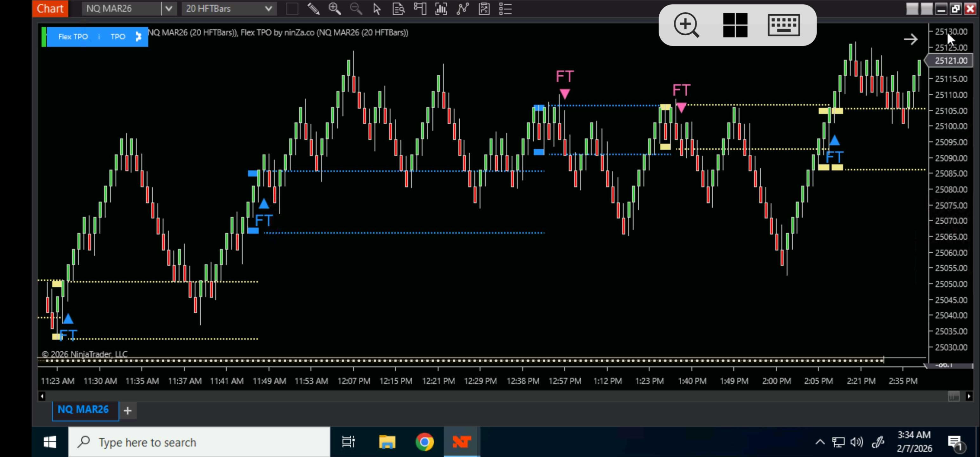Open the Strategies clipboard icon
This screenshot has width=980, height=457.
click(x=484, y=9)
